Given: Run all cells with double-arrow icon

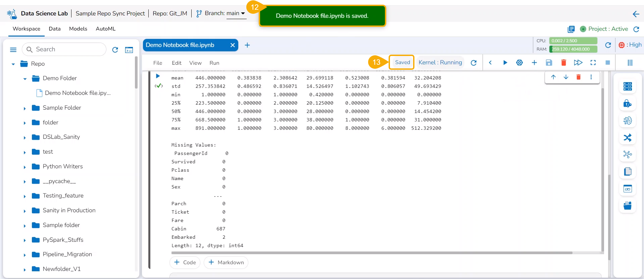Looking at the screenshot, I should pyautogui.click(x=578, y=63).
